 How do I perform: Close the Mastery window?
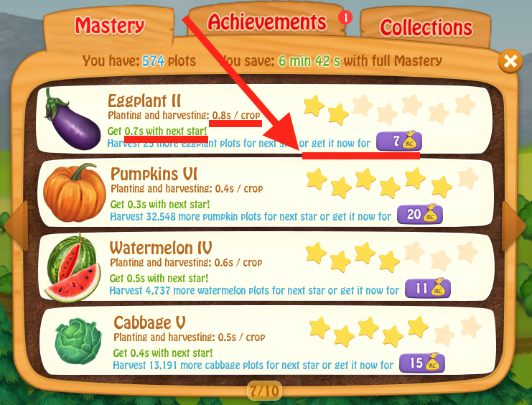click(x=510, y=62)
